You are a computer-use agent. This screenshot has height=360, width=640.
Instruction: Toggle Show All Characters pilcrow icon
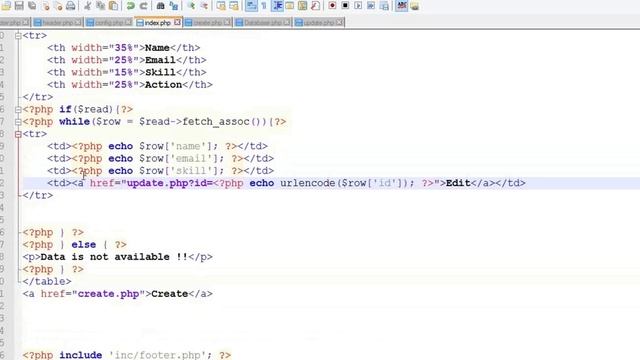coord(264,6)
